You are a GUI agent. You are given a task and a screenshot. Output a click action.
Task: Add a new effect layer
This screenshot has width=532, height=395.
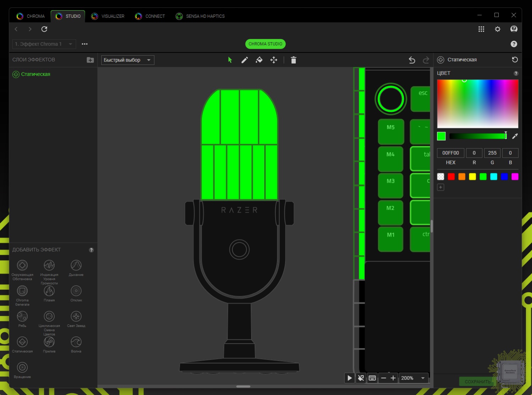tap(90, 60)
